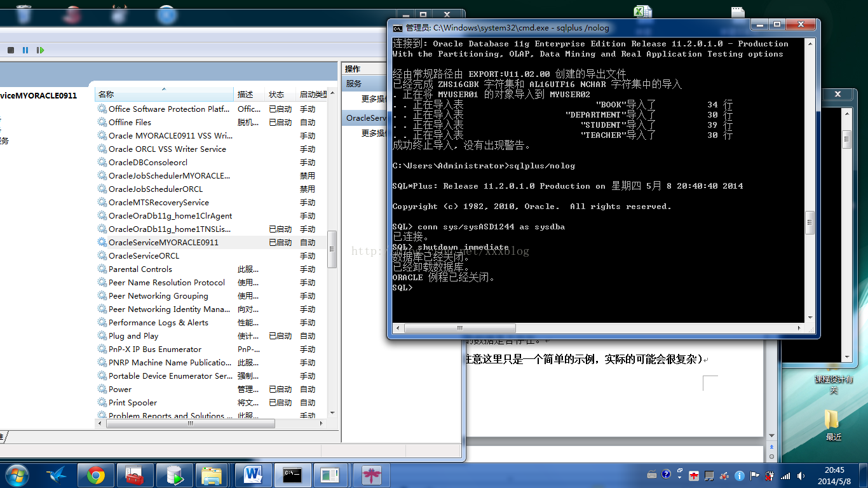Open the 最近 folder on desktop
Image resolution: width=868 pixels, height=488 pixels.
point(833,424)
